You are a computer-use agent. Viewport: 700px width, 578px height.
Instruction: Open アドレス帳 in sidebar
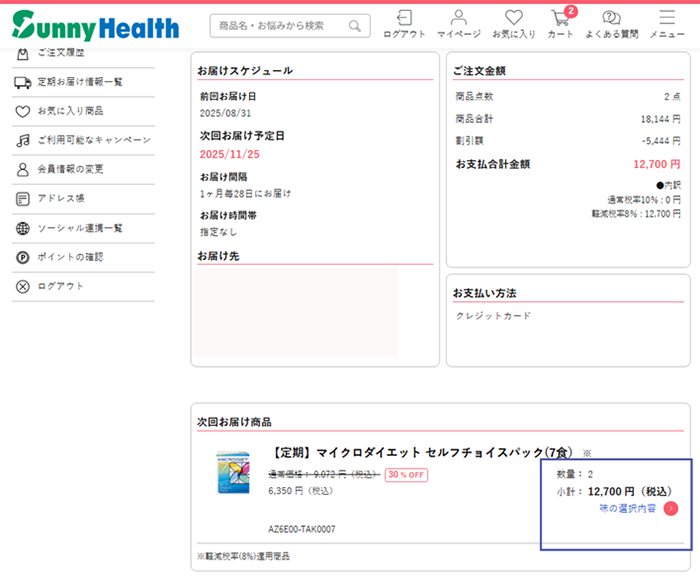(x=61, y=198)
